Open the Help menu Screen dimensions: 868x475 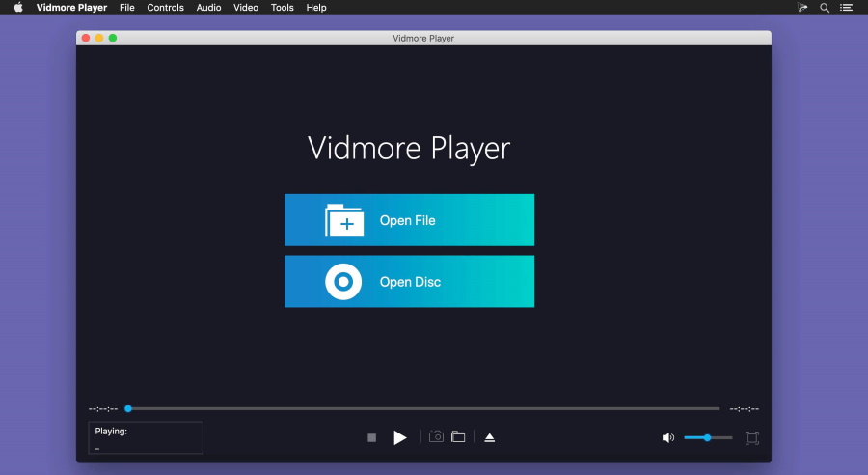pos(316,7)
